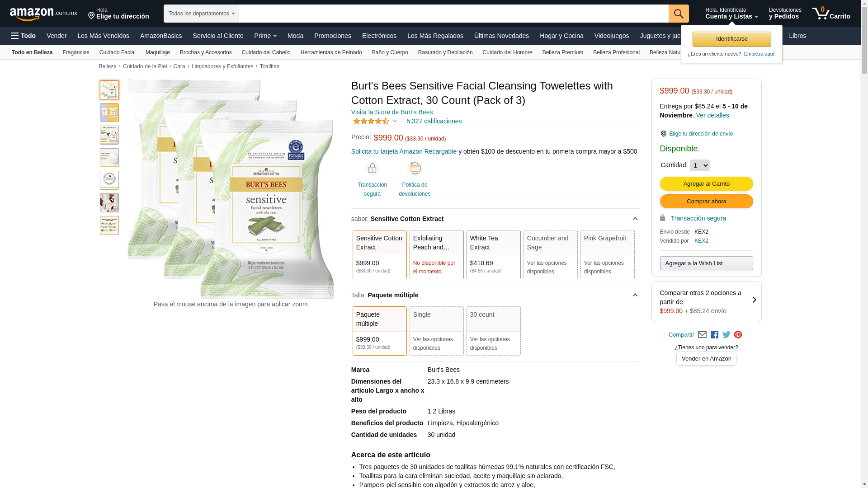Open Cuidado Facial beauty subcategory
This screenshot has width=868, height=488.
click(x=117, y=52)
